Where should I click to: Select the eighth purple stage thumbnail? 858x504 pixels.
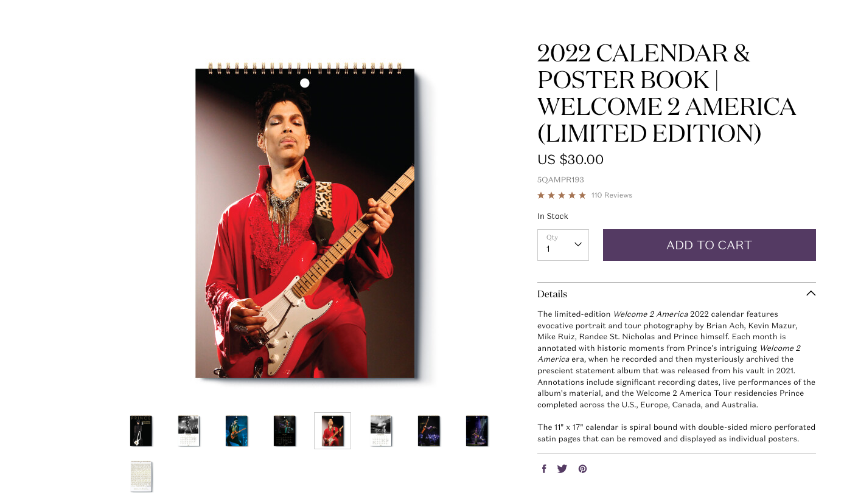pos(477,431)
